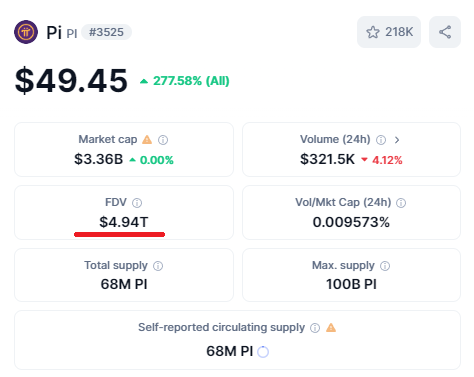Click the circulating supply warning triangle
474x377 pixels.
tap(331, 328)
